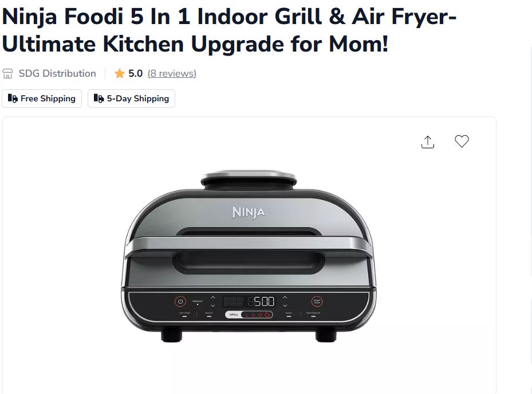Click the orange star rating icon
Viewport: 532px width, 394px height.
pos(120,73)
